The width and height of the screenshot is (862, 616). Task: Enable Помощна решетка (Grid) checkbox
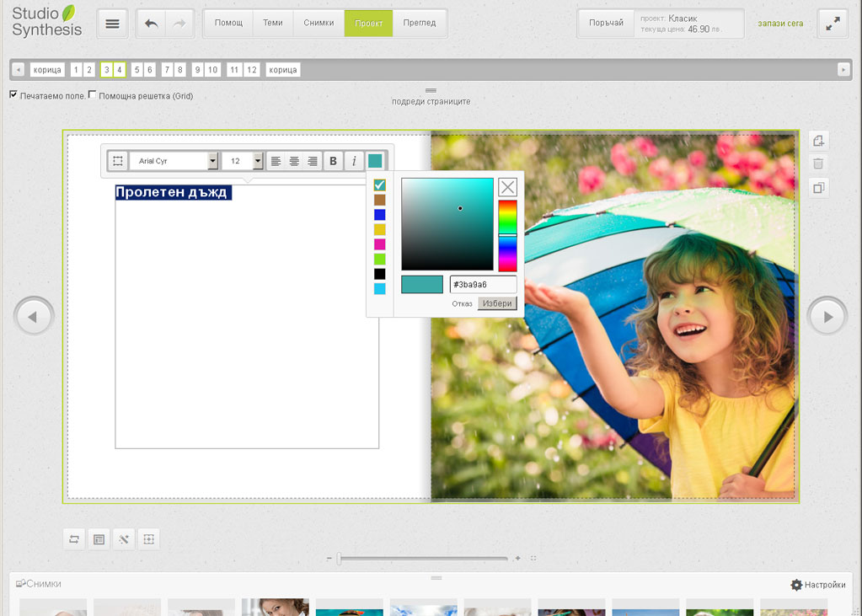[x=92, y=95]
